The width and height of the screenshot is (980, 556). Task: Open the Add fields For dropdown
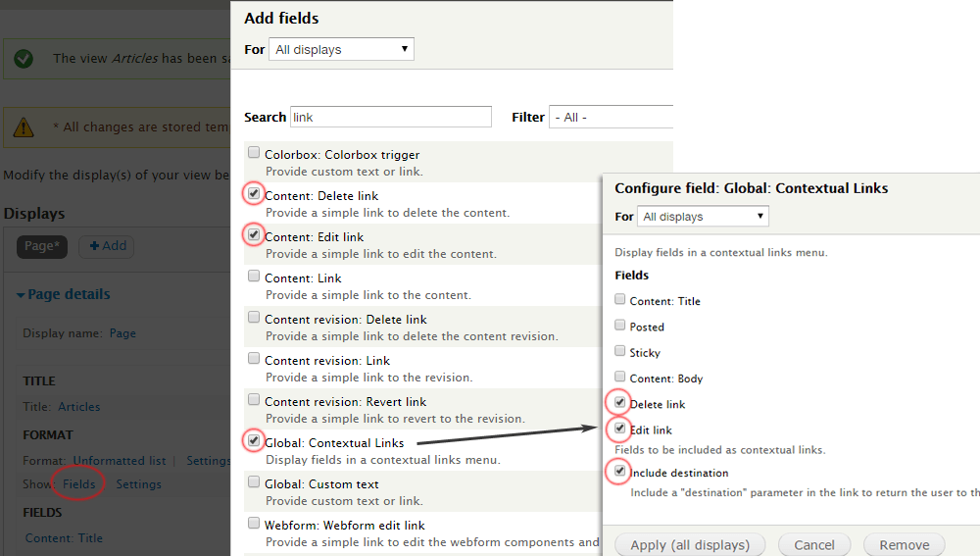[x=341, y=49]
